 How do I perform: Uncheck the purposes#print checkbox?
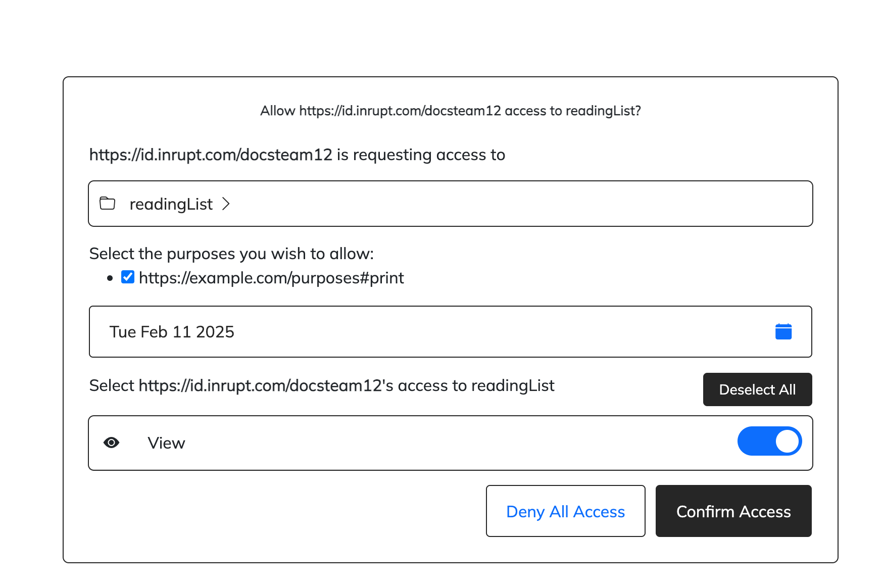pos(128,277)
